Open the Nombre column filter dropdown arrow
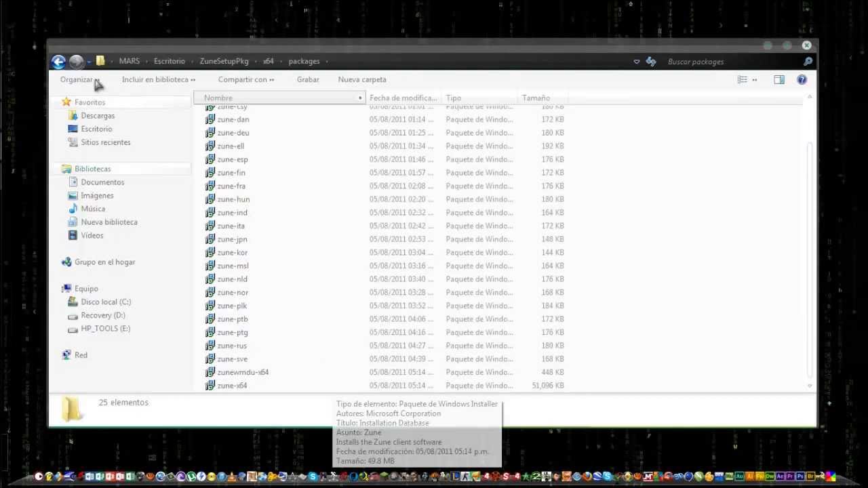The image size is (868, 488). coord(360,98)
